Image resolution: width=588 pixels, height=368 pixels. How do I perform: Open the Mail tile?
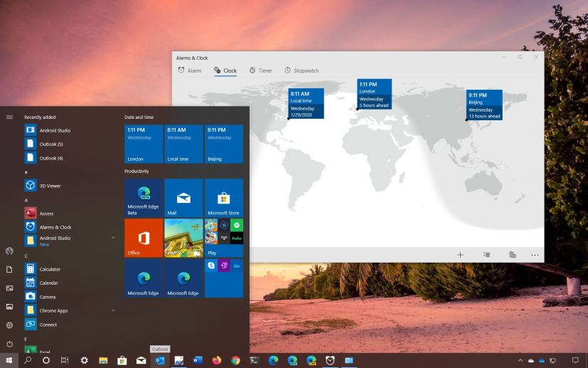pos(183,199)
